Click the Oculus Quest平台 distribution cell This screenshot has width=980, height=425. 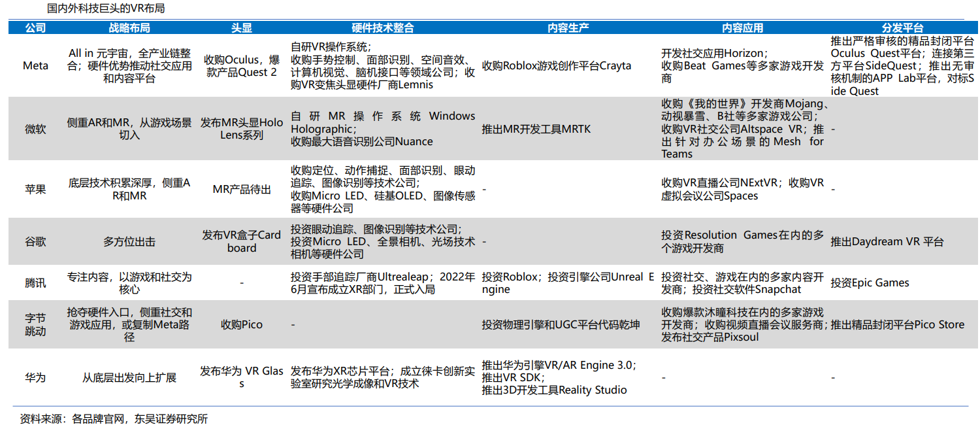point(902,65)
